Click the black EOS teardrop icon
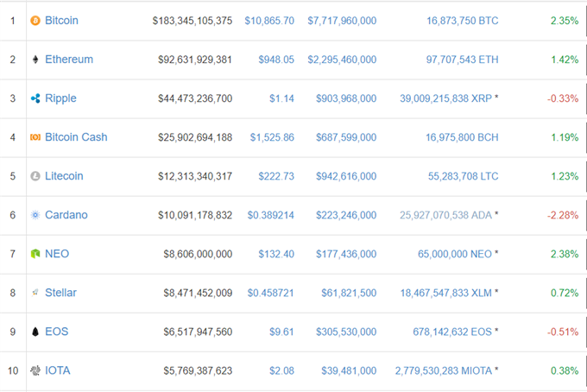Image resolution: width=587 pixels, height=392 pixels. tap(35, 332)
